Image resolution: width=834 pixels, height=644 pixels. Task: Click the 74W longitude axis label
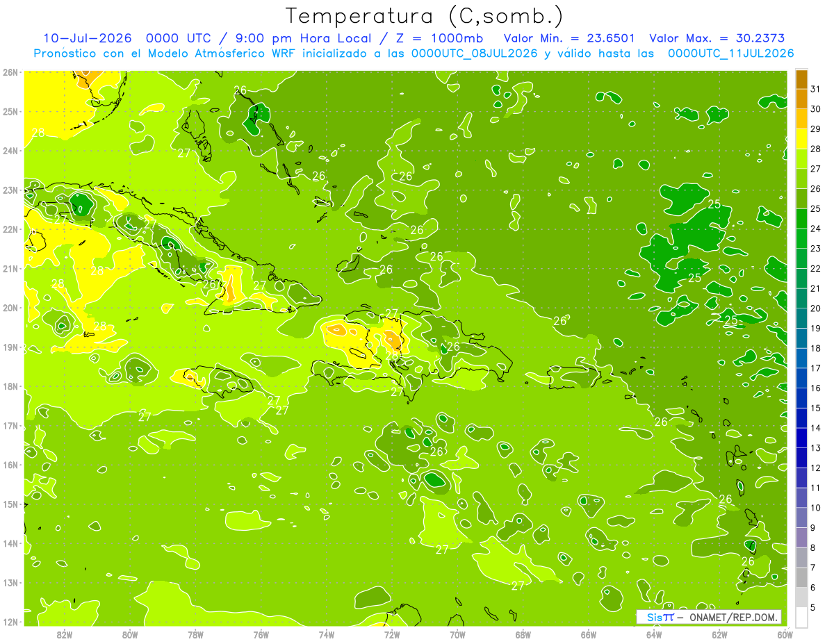click(327, 634)
